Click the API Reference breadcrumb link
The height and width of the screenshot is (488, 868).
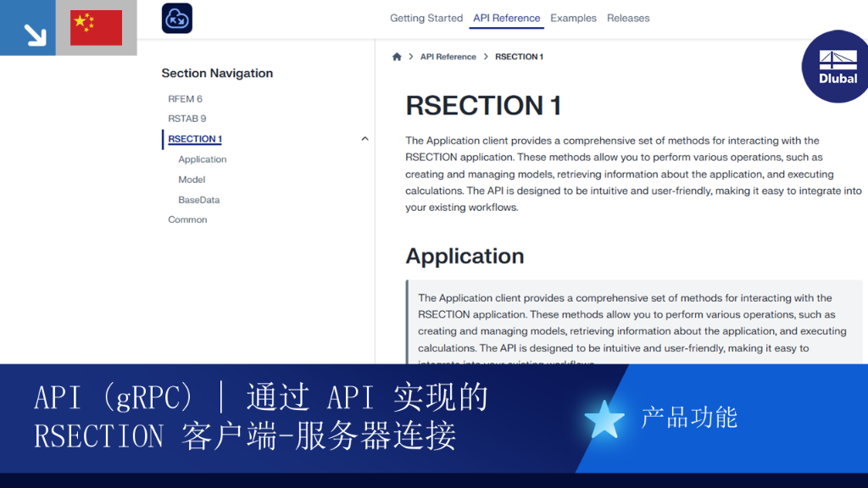point(448,57)
